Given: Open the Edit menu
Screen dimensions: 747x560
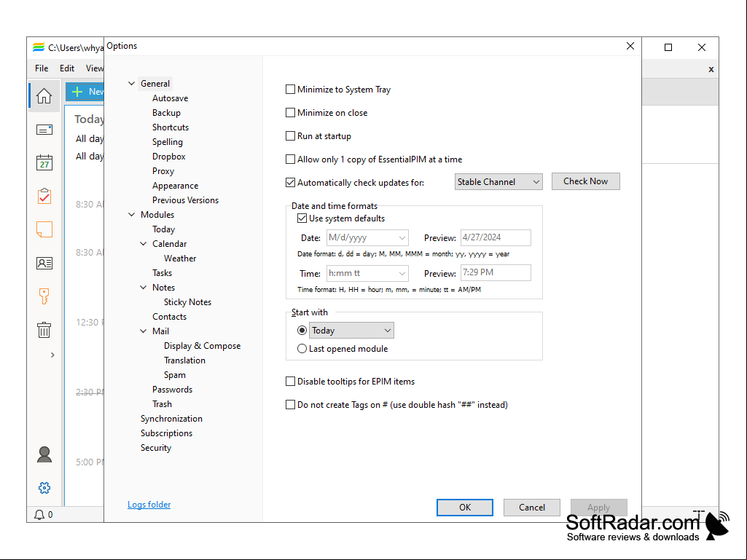Looking at the screenshot, I should (x=67, y=68).
